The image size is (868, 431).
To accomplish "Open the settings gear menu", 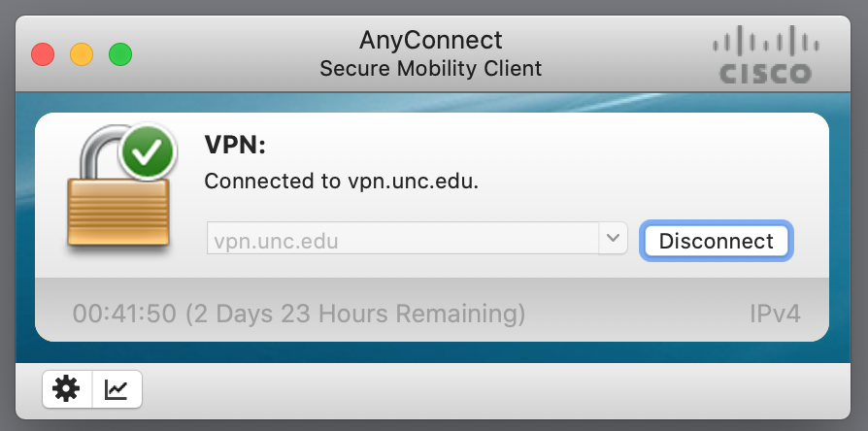I will (x=67, y=389).
